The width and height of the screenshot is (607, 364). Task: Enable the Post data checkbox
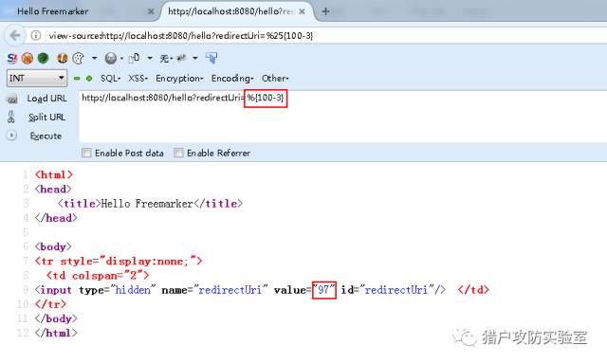[86, 153]
